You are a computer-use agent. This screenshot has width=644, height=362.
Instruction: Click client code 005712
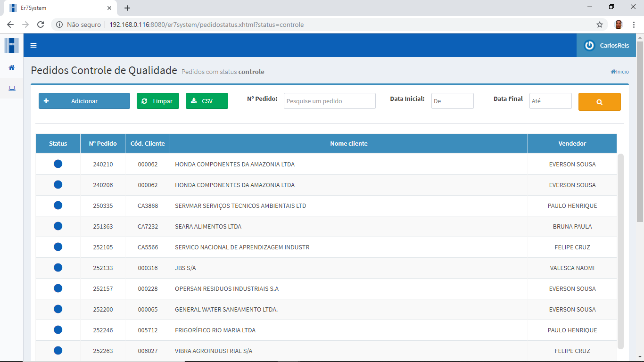tap(148, 330)
